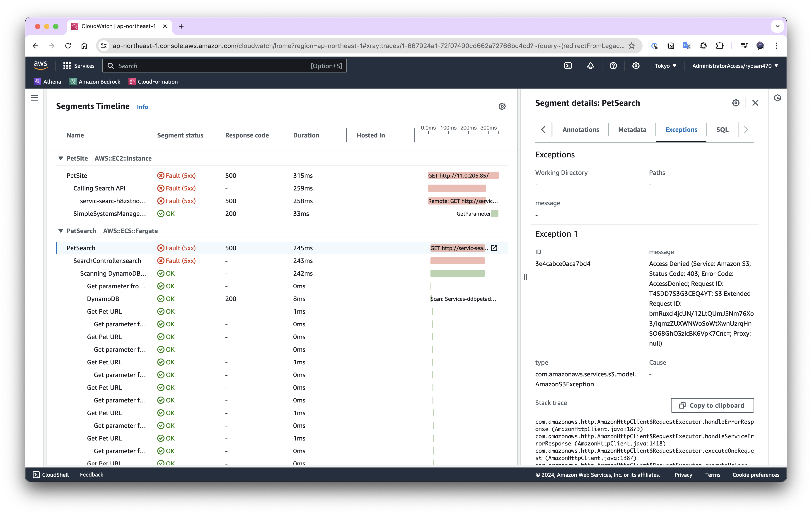
Task: Open the Tokyo region dropdown
Action: pos(665,66)
